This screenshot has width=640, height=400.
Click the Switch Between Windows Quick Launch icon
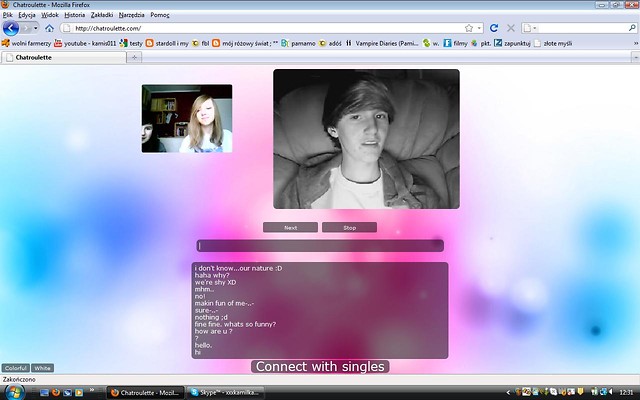tap(67, 393)
